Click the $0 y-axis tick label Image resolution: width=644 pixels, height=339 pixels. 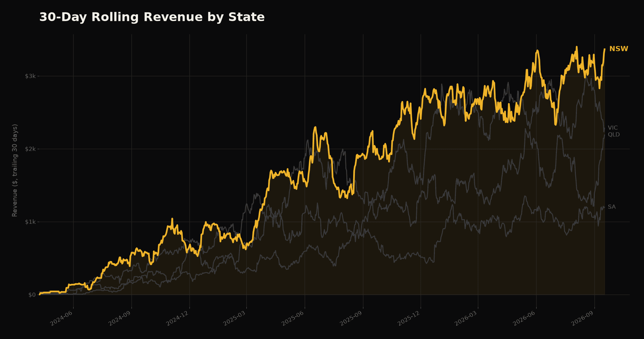click(32, 295)
